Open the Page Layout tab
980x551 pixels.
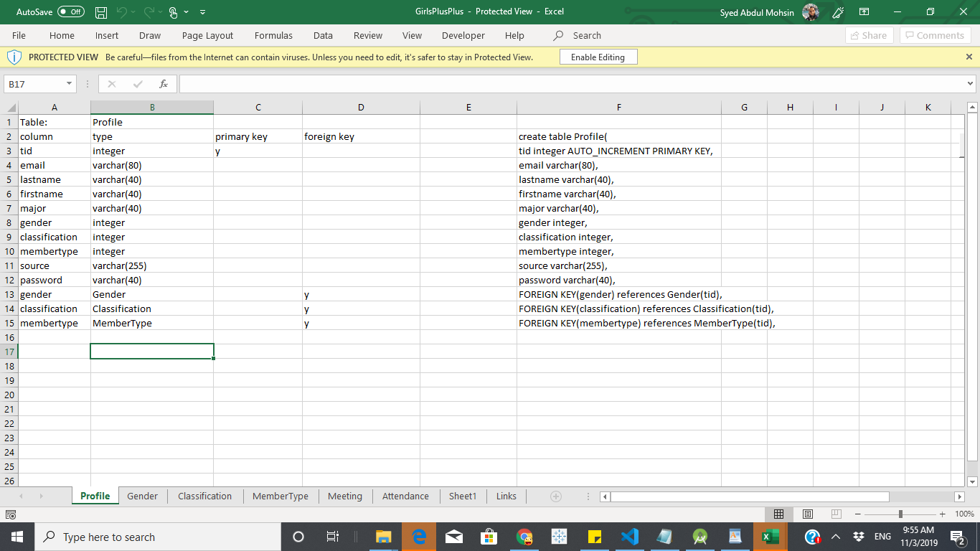(x=207, y=35)
